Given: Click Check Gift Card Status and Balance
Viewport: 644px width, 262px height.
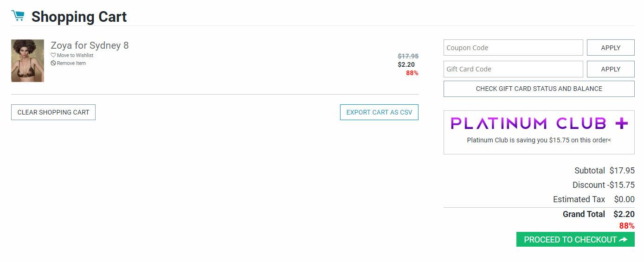Looking at the screenshot, I should (x=539, y=89).
